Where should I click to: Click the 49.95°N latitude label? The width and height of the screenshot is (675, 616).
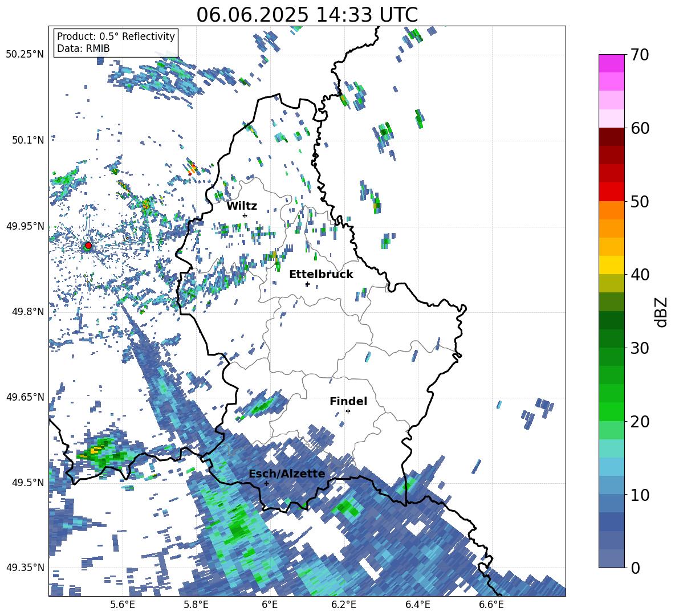tap(25, 226)
